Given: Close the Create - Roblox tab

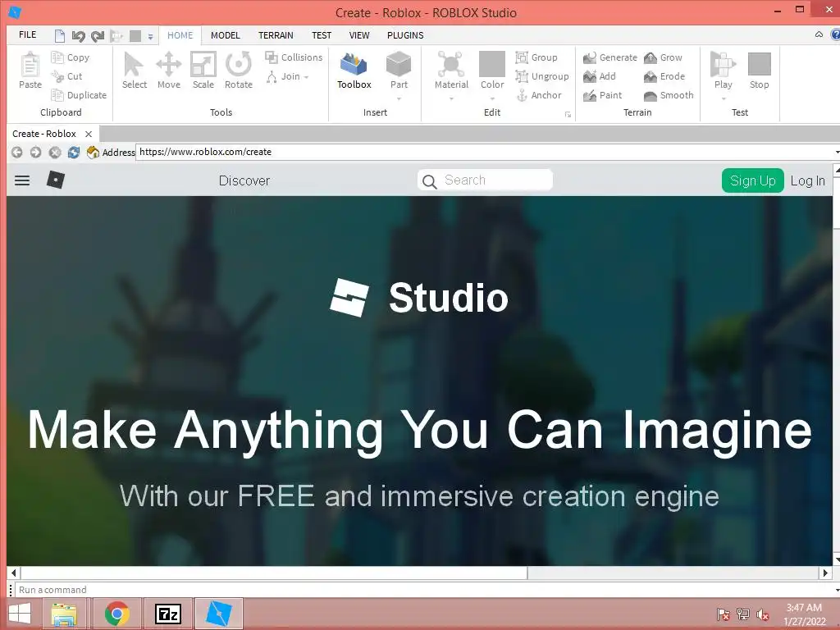Looking at the screenshot, I should coord(89,134).
